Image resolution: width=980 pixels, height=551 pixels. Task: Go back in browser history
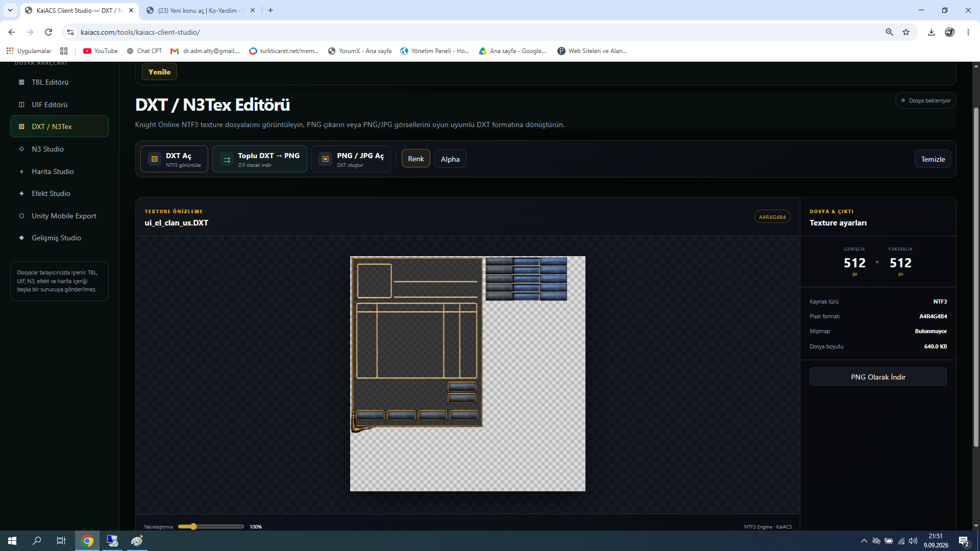point(12,32)
